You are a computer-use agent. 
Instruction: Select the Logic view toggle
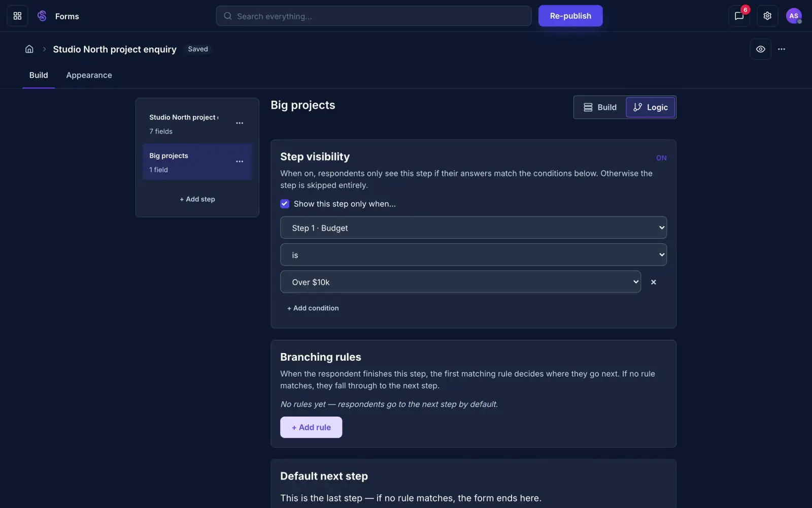(x=651, y=107)
